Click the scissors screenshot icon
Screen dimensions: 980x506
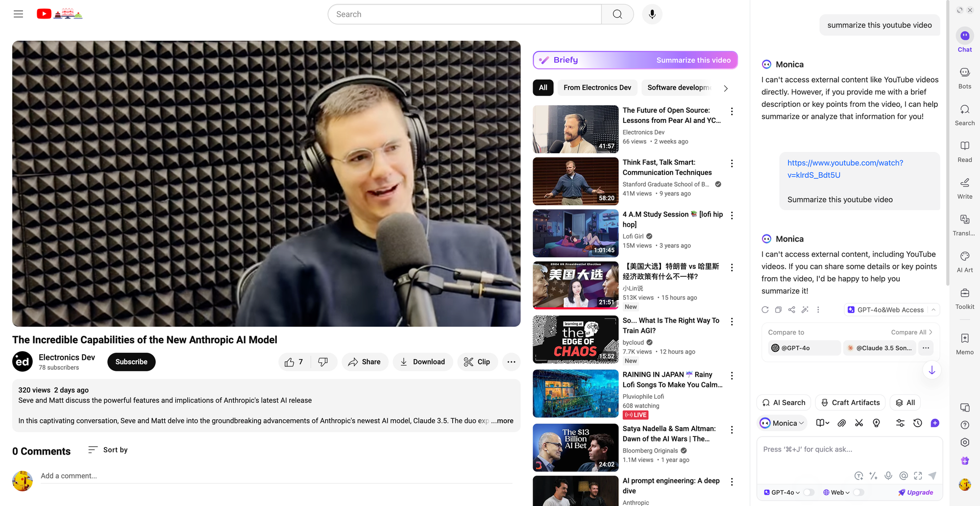pyautogui.click(x=859, y=423)
